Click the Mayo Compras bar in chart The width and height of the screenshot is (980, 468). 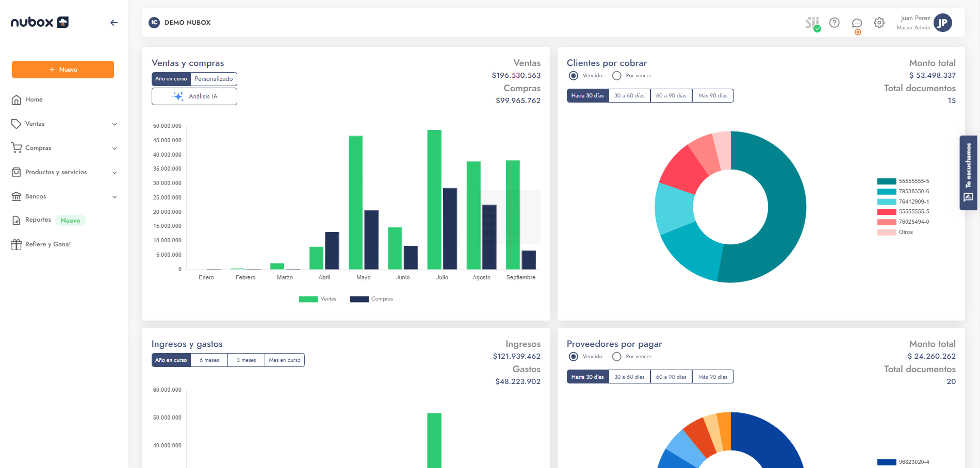(x=371, y=240)
